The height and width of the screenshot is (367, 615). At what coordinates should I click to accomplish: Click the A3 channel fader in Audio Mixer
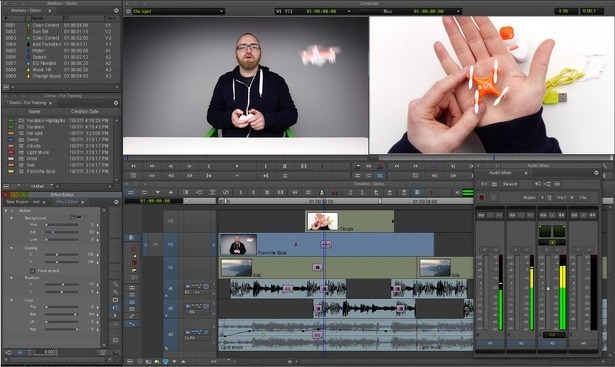(548, 289)
